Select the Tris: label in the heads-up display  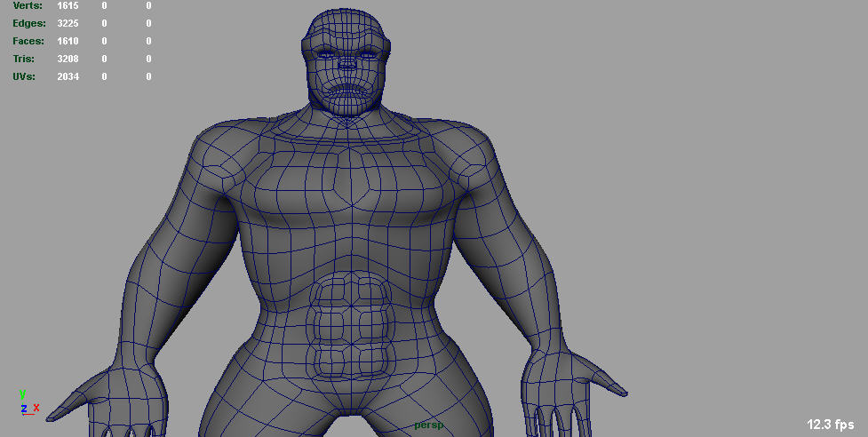(x=24, y=59)
